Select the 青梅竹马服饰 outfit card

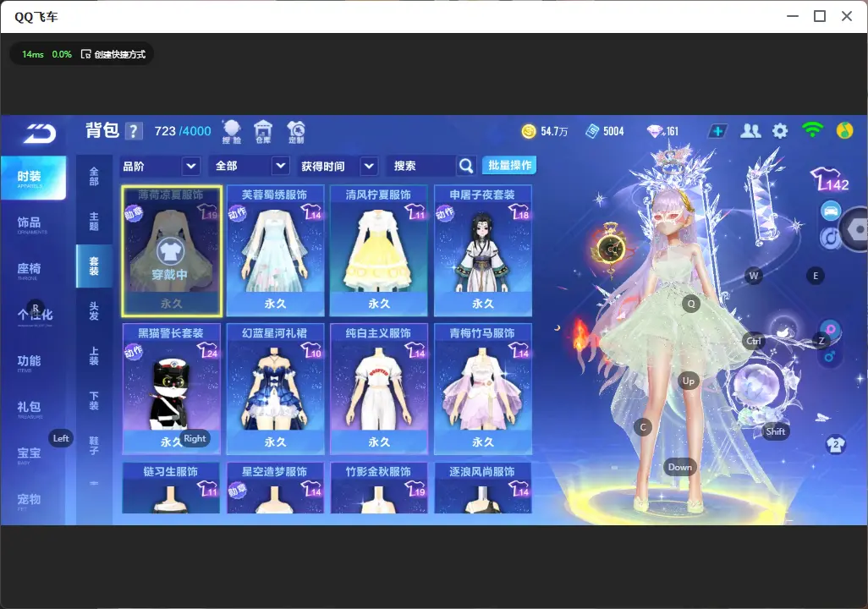click(x=483, y=389)
